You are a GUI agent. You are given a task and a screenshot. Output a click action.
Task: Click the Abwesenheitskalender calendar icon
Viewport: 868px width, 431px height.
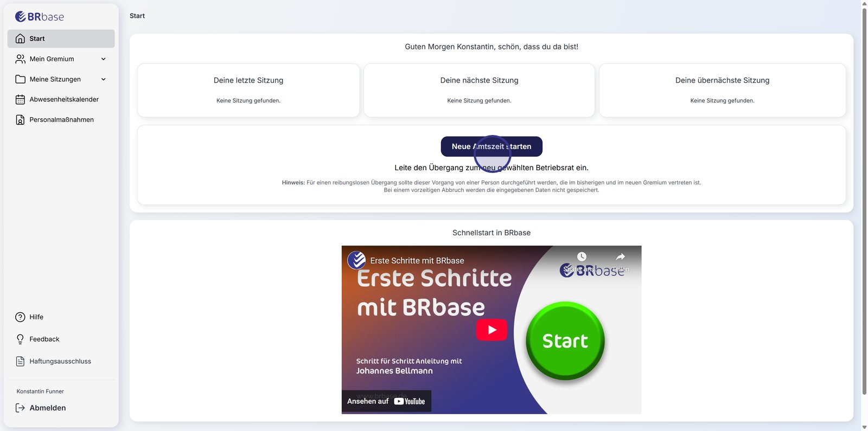click(20, 100)
